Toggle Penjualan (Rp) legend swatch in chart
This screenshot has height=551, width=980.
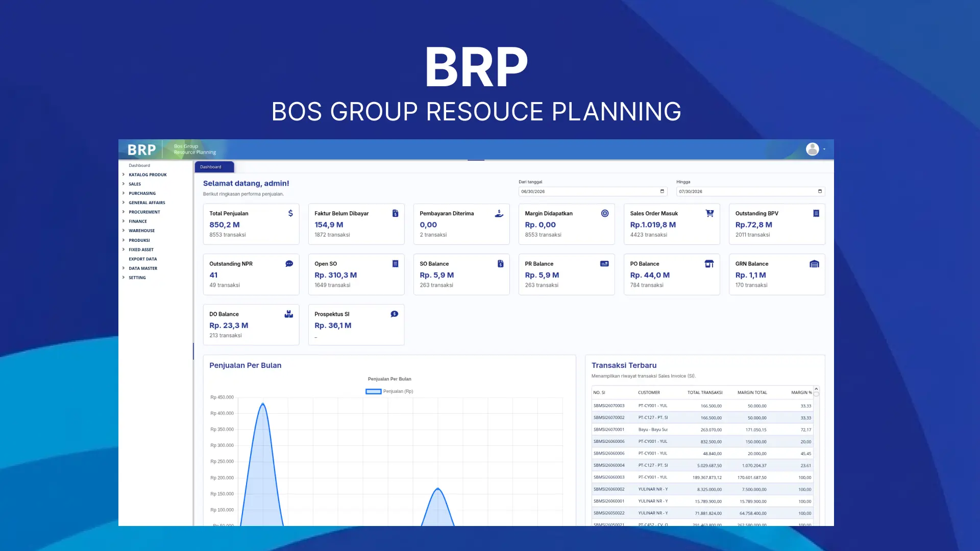tap(374, 391)
